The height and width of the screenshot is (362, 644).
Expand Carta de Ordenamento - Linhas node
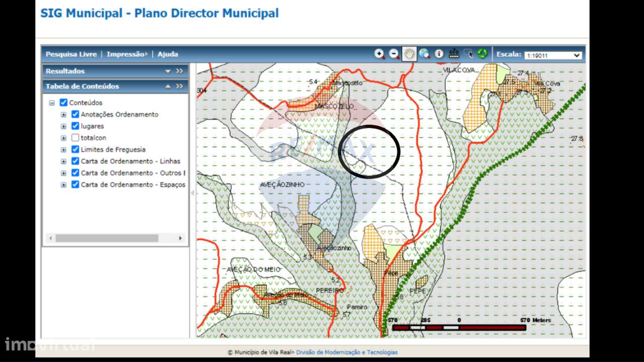pyautogui.click(x=63, y=161)
